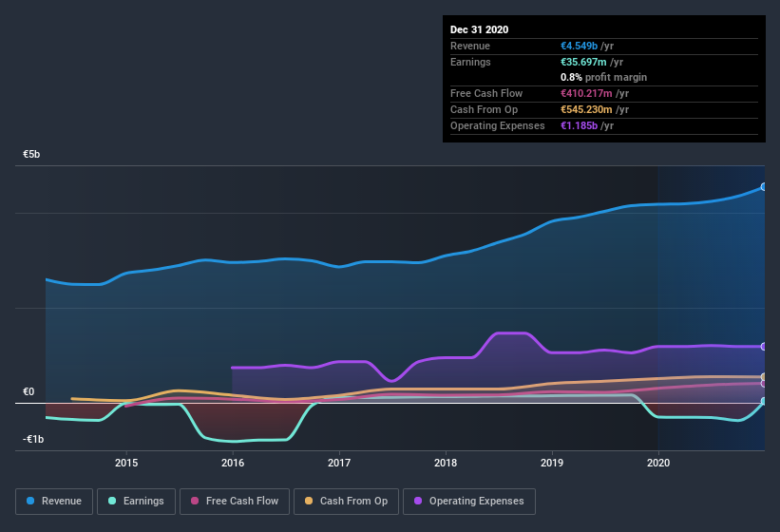Click the blue Revenue line endpoint marker

764,187
